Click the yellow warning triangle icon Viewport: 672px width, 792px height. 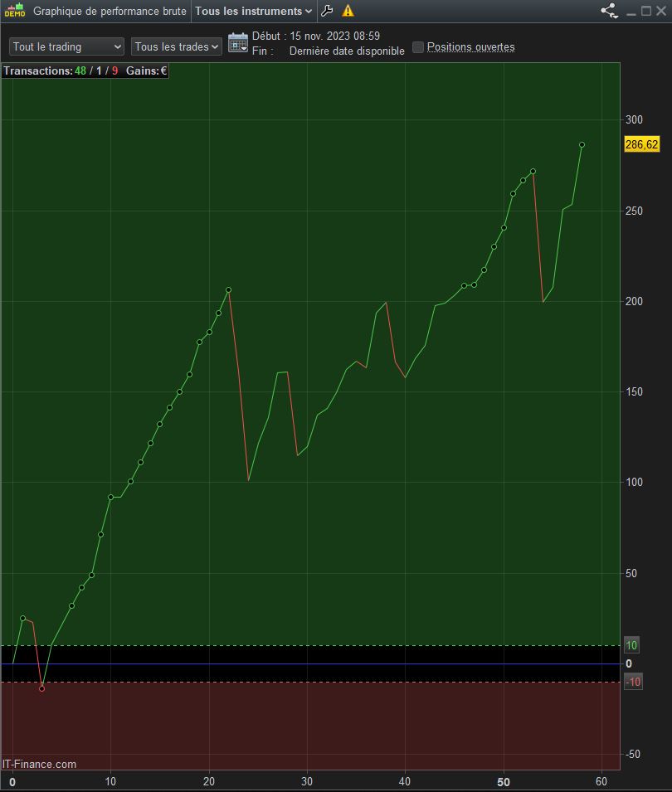pyautogui.click(x=348, y=11)
